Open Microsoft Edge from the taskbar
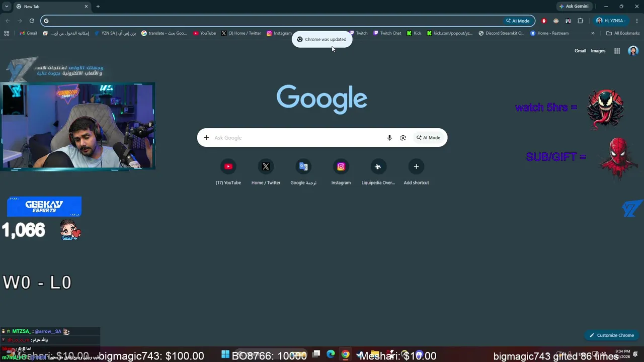 pos(331,354)
